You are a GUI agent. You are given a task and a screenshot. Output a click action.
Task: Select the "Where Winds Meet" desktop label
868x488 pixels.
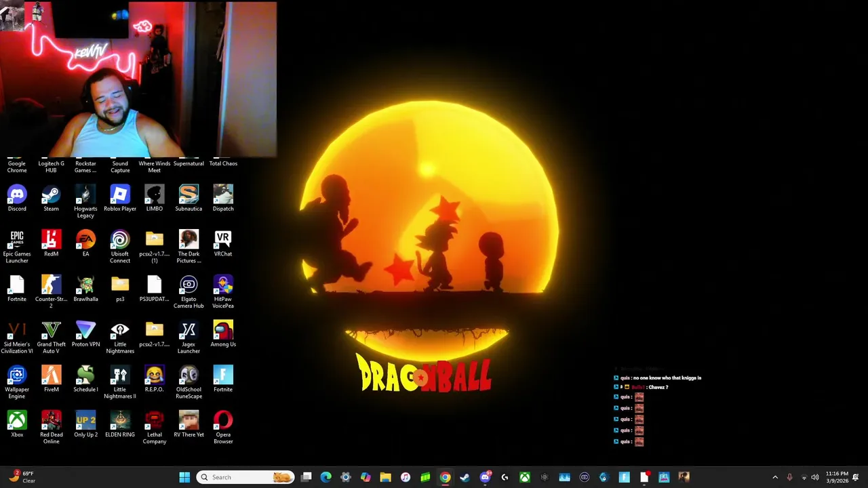click(155, 167)
